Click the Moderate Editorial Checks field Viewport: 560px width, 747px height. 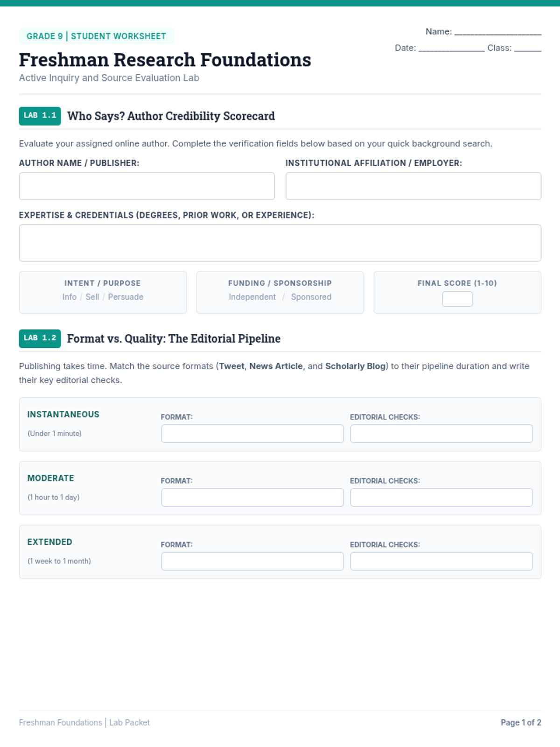[441, 497]
